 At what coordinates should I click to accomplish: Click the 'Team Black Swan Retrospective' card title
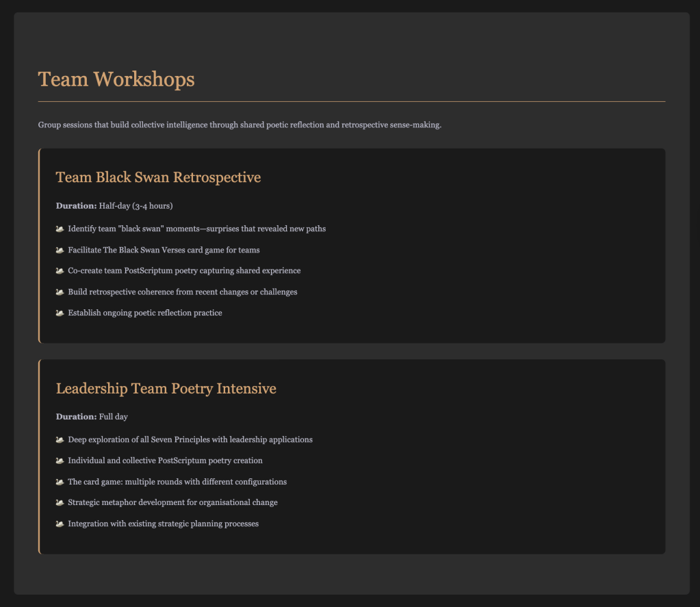158,177
